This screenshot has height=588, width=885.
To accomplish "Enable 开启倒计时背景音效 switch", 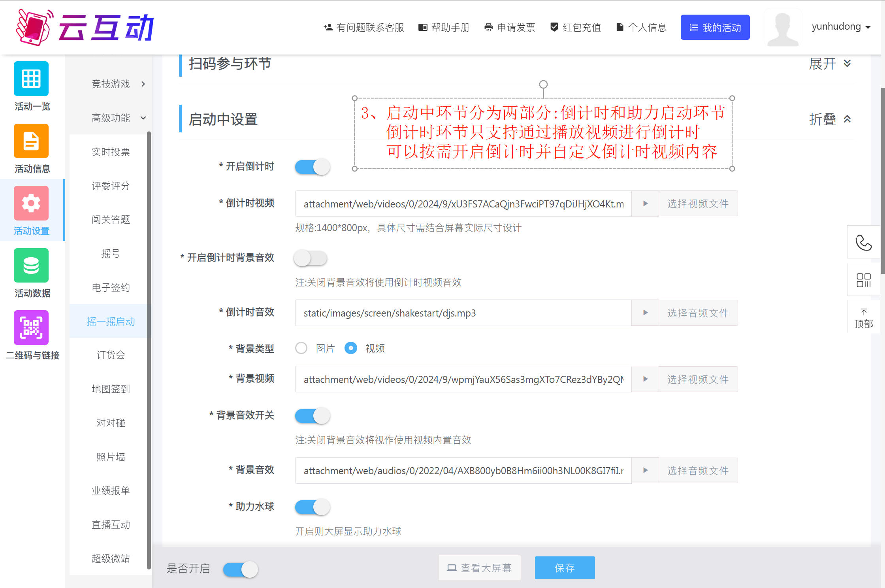I will click(311, 258).
